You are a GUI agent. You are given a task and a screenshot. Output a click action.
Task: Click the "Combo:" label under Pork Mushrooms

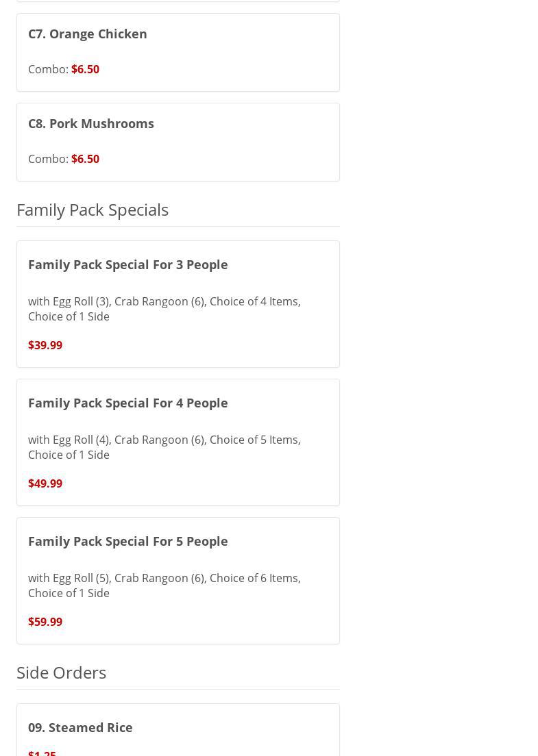(48, 159)
